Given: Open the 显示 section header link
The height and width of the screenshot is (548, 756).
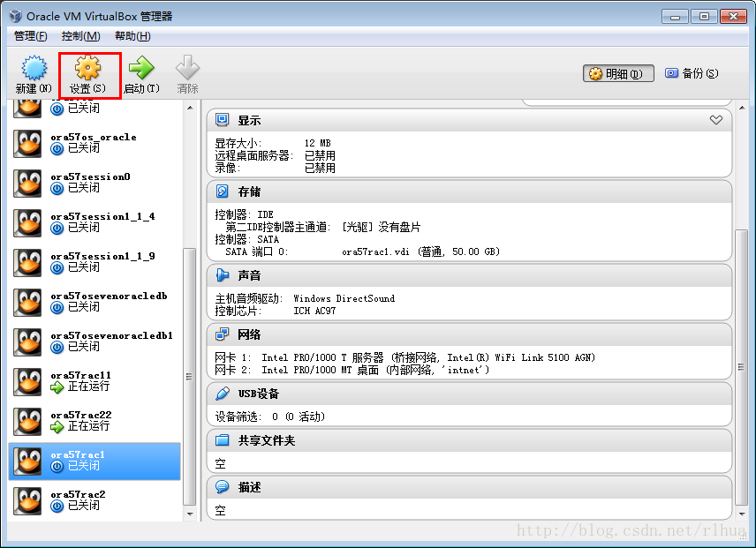Looking at the screenshot, I should 249,120.
